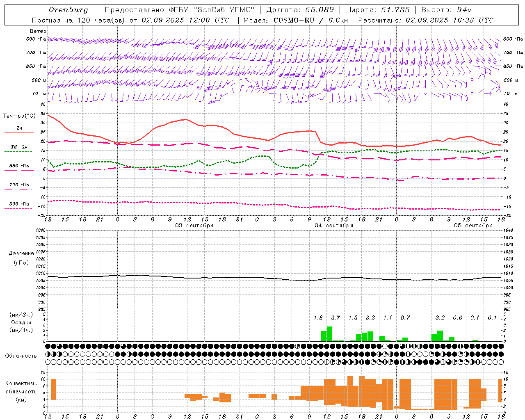Click the 'Прогноз на 120 часа(ов)' forecast header
525x420 pixels.
(x=78, y=20)
